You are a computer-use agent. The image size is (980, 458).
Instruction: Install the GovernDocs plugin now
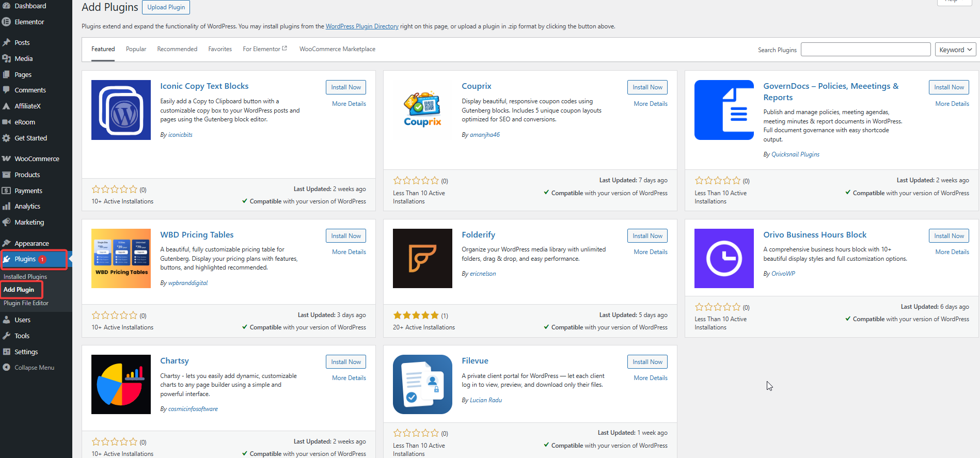949,87
